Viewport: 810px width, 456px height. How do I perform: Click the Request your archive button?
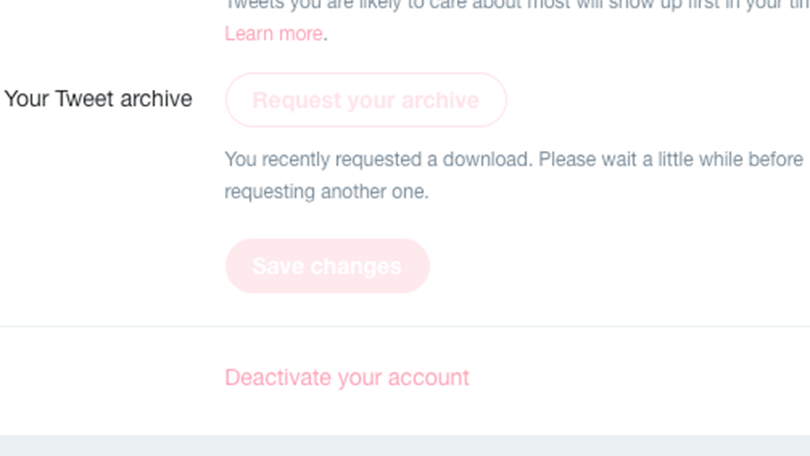[x=366, y=100]
